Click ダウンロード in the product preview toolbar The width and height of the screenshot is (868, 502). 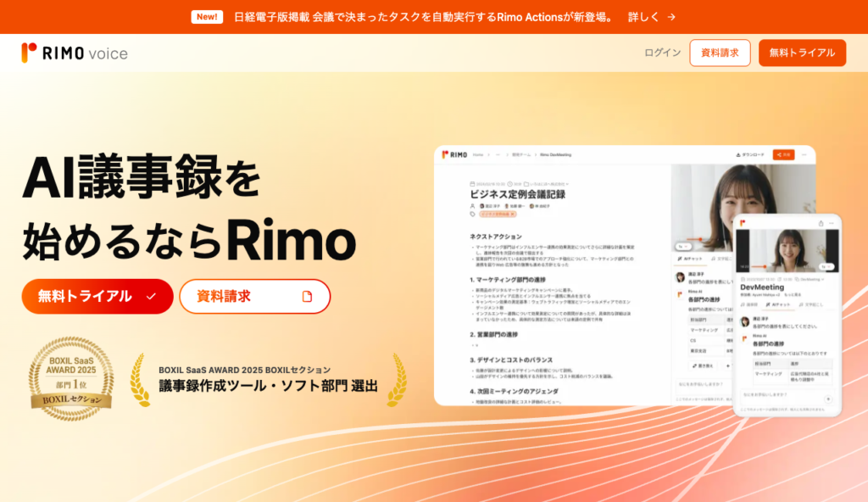(x=750, y=154)
